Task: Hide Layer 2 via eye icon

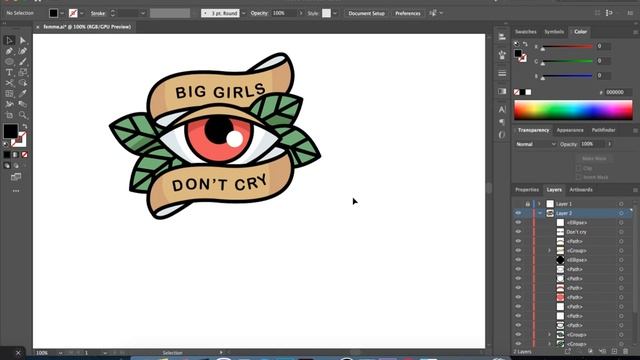Action: [518, 213]
